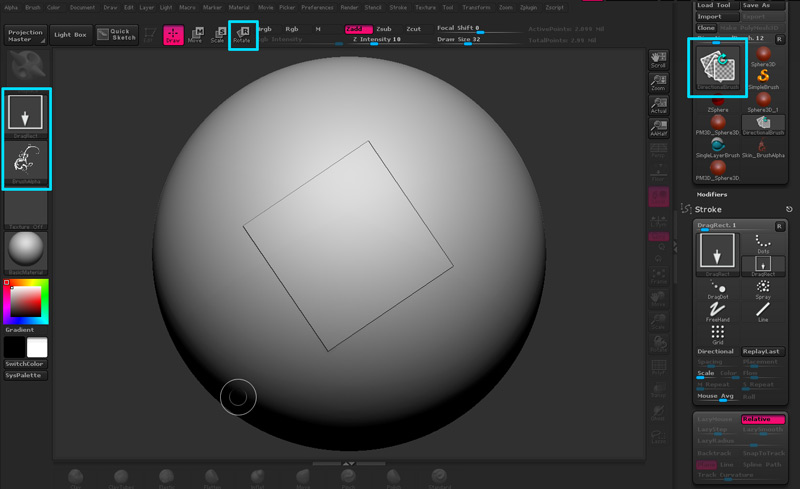This screenshot has height=489, width=800.
Task: Select the Rotate transform icon
Action: pos(243,35)
